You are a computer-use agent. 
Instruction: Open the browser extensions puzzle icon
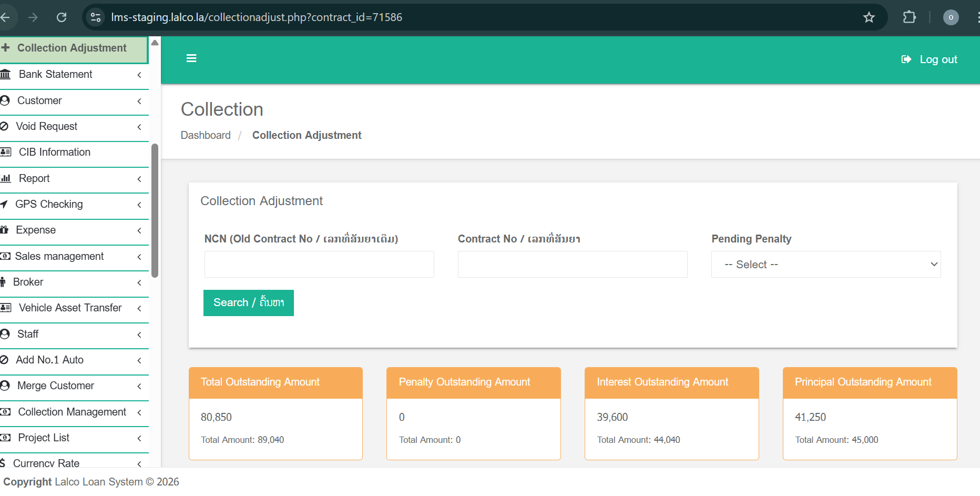(909, 17)
